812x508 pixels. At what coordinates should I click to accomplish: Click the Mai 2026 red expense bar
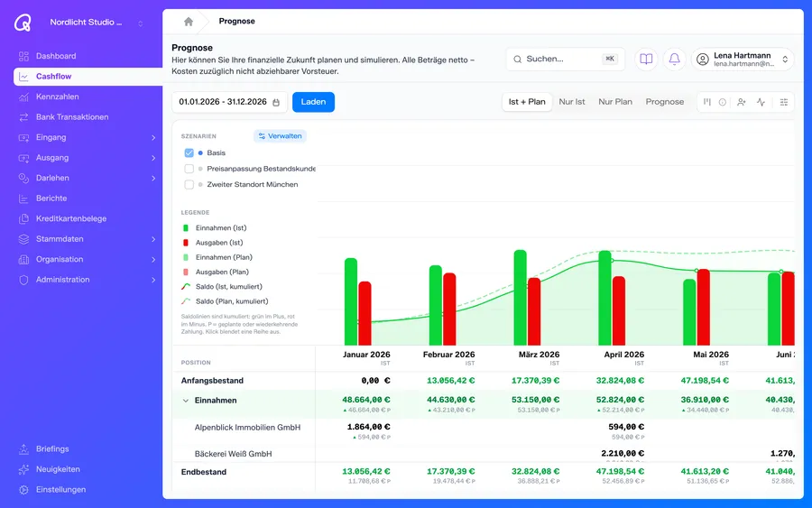(x=703, y=307)
